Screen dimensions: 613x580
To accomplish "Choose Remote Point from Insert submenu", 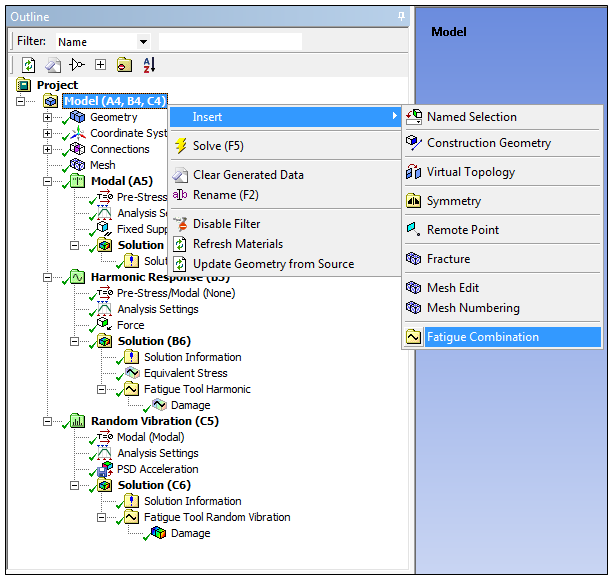I will click(462, 230).
